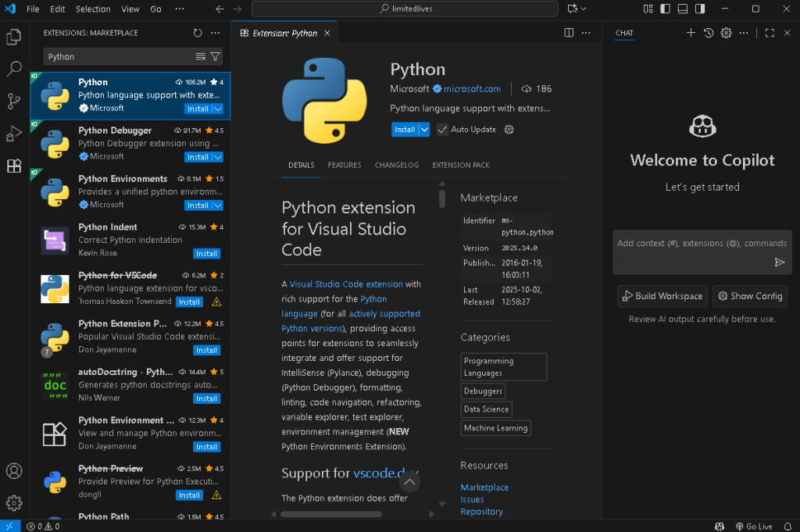Expand the Install dropdown on Python Debugger

(x=218, y=157)
